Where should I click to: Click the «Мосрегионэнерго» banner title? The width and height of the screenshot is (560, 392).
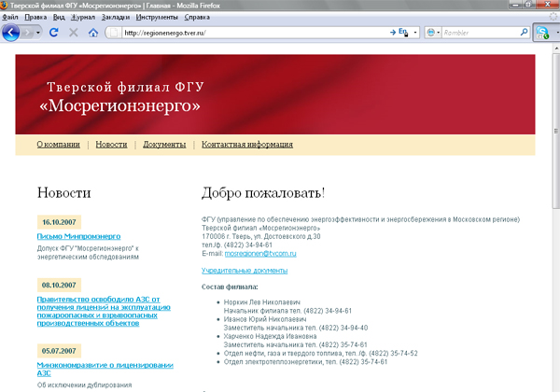pyautogui.click(x=120, y=105)
